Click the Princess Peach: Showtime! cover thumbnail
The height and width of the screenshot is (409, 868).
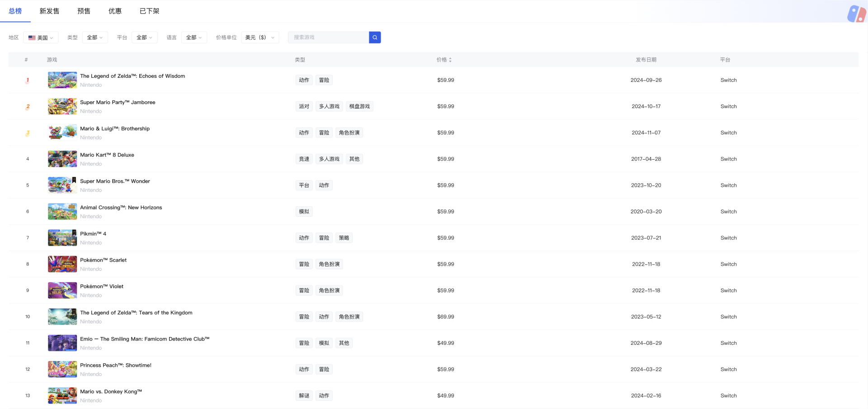point(62,369)
